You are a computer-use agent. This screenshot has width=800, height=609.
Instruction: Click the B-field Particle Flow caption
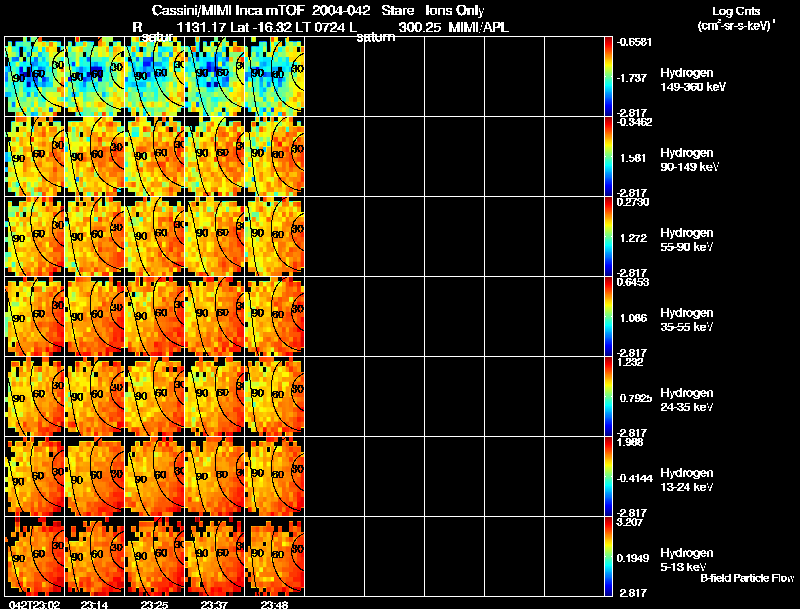747,578
